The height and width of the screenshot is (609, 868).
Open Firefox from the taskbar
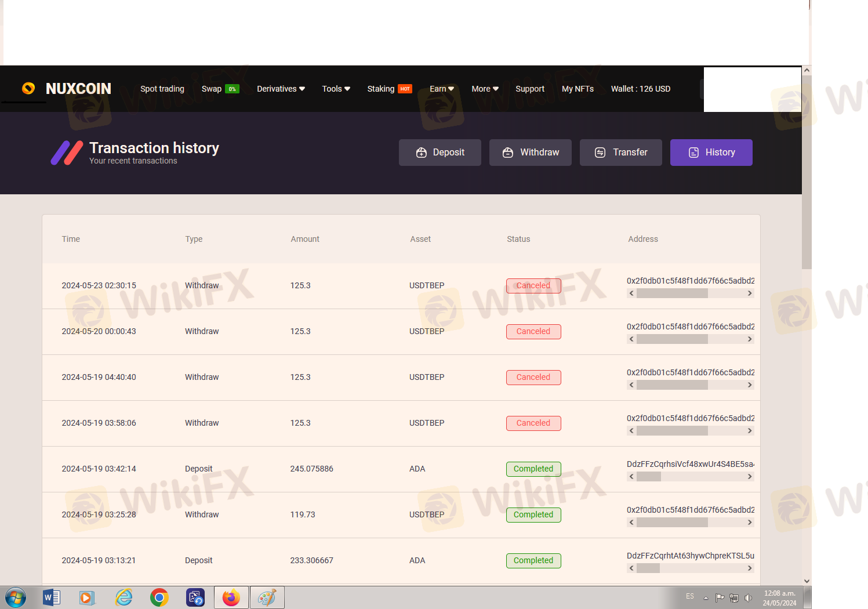[x=231, y=597]
